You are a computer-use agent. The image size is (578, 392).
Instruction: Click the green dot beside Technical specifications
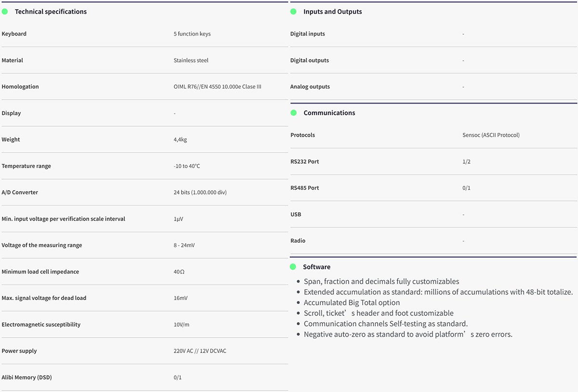click(x=5, y=12)
